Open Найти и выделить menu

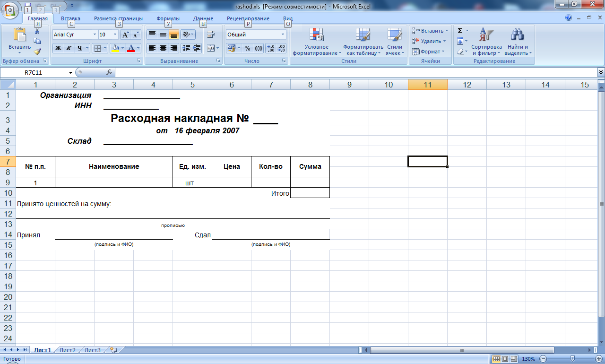[x=518, y=42]
